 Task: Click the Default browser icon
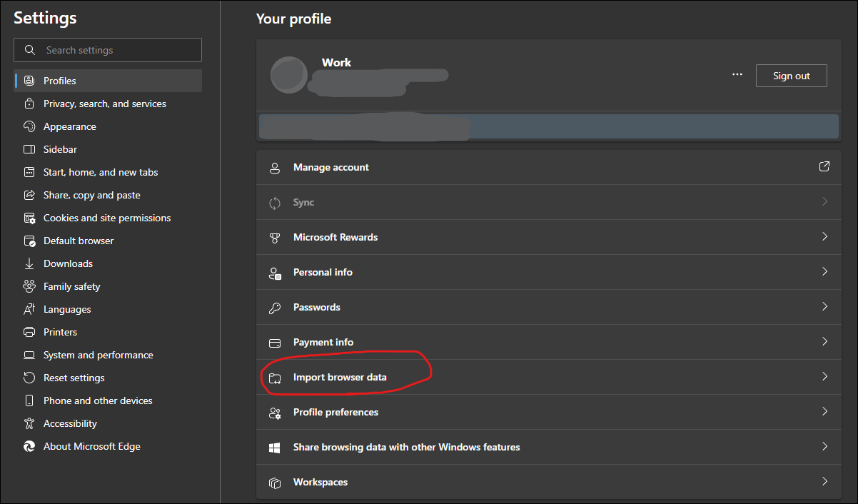click(29, 241)
